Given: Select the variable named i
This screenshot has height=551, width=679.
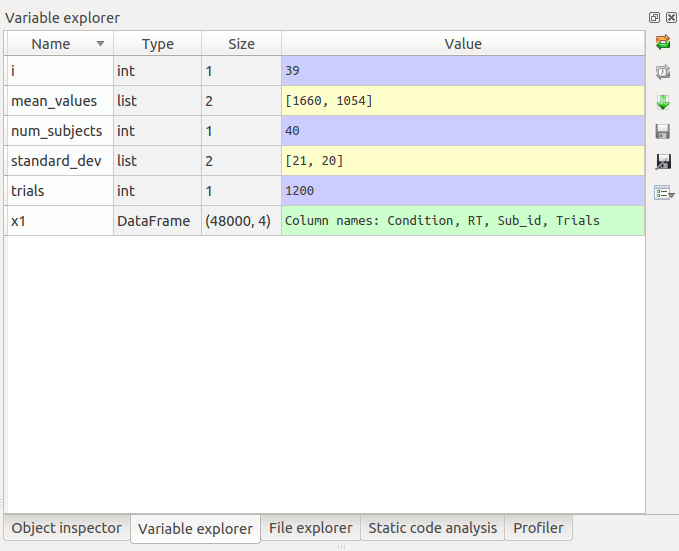Looking at the screenshot, I should point(60,71).
